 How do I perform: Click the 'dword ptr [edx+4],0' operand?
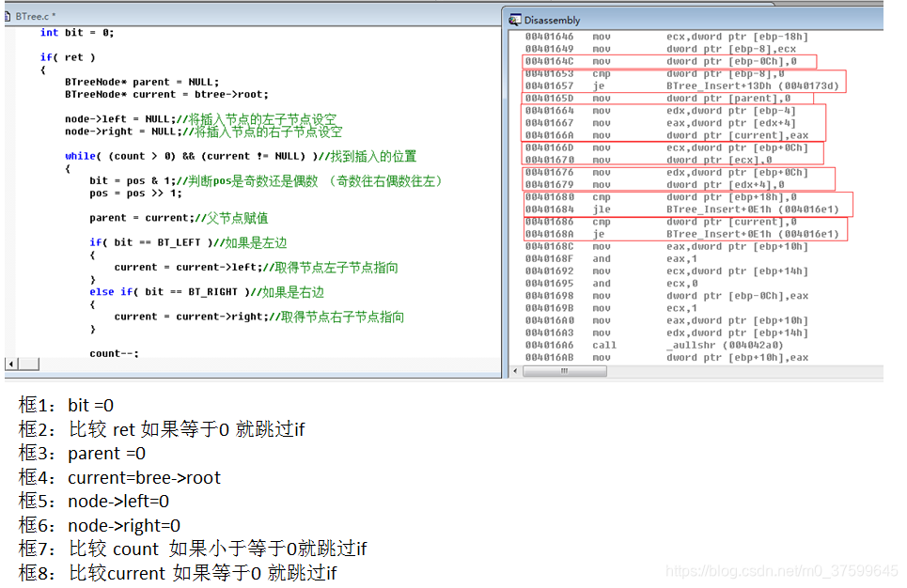click(x=726, y=184)
